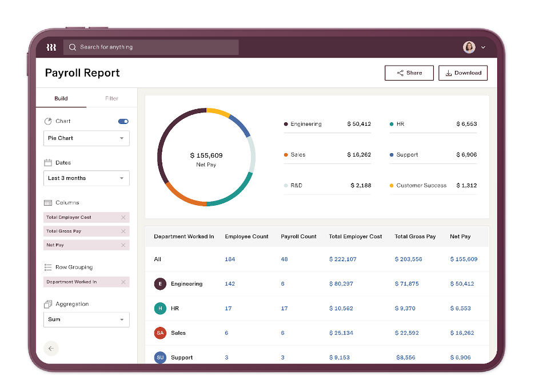Click the chart icon beside Chart label
The image size is (535, 392).
pos(48,121)
